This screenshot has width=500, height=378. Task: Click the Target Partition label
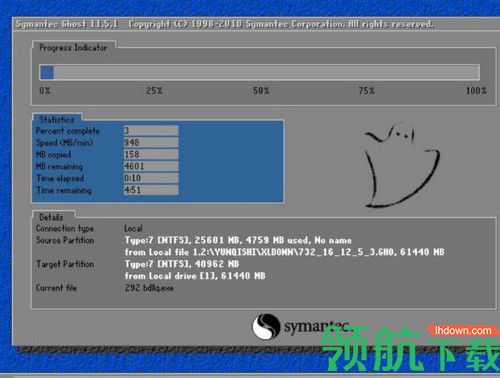65,264
